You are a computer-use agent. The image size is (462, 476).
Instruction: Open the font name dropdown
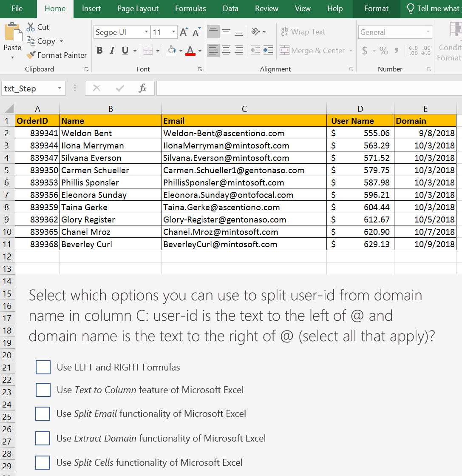click(x=146, y=31)
